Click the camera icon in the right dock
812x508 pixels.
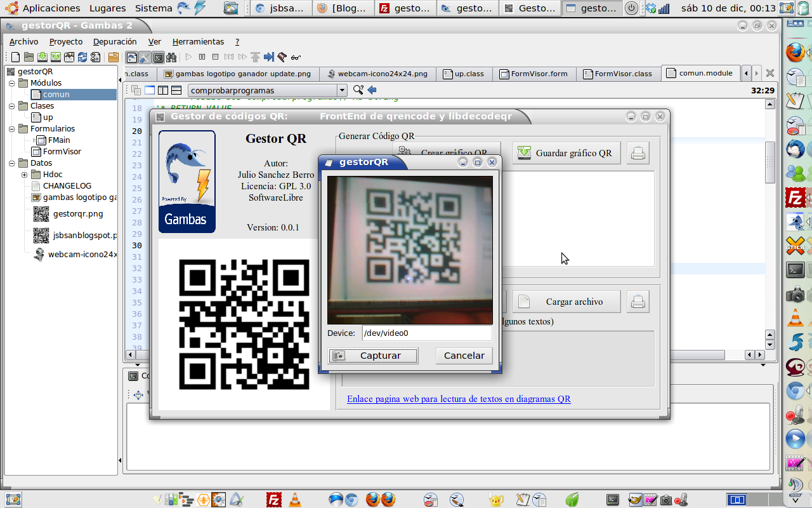tap(795, 294)
